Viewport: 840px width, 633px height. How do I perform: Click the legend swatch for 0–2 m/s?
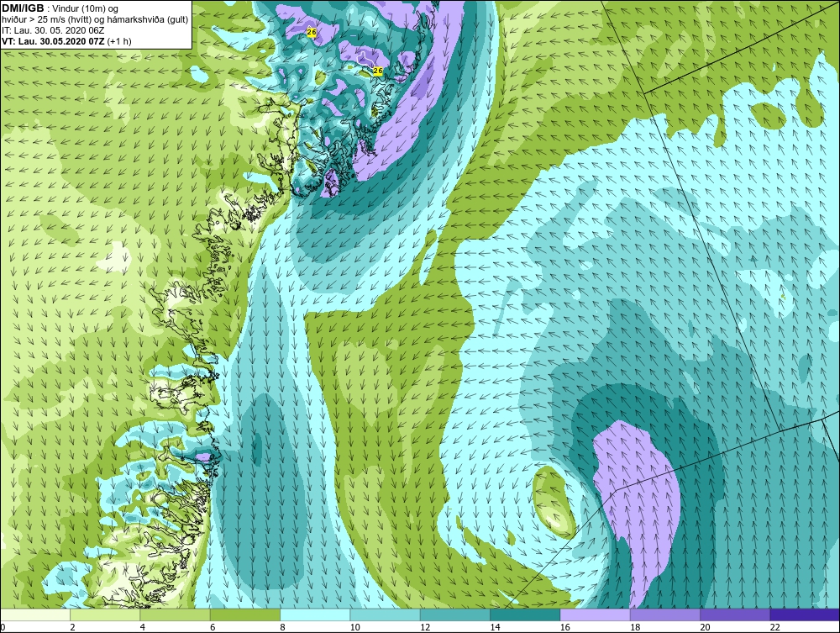click(35, 615)
